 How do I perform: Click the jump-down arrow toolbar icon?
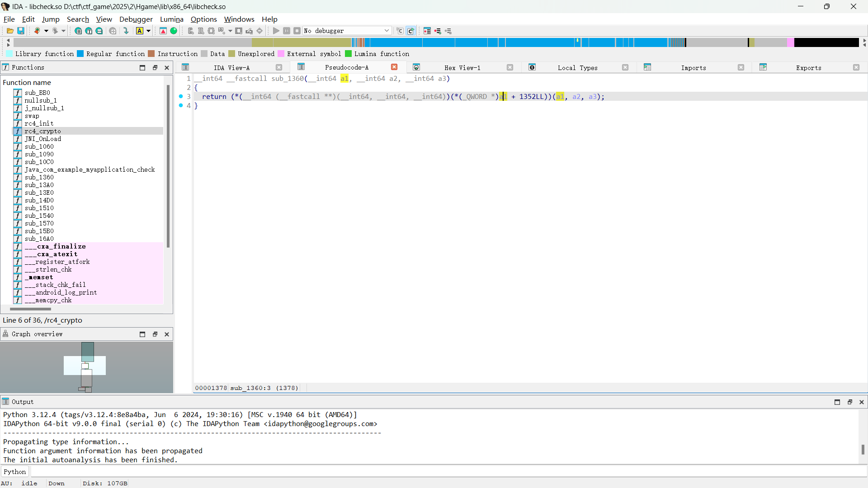[126, 31]
